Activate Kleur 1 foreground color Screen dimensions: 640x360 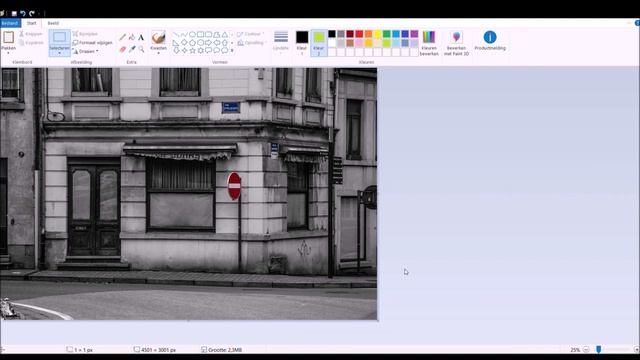pos(302,42)
